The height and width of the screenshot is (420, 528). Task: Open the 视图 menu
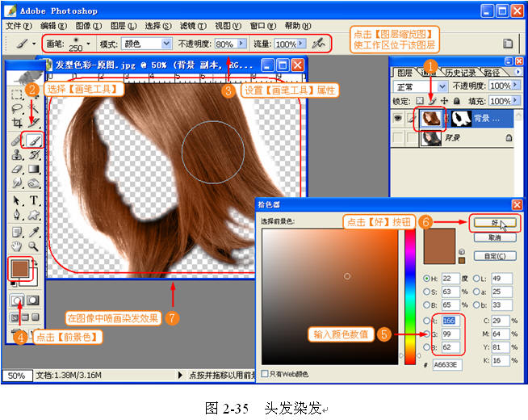pyautogui.click(x=228, y=26)
